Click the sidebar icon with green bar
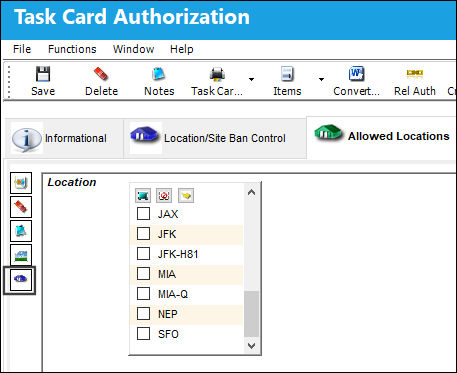457x373 pixels. pyautogui.click(x=21, y=255)
